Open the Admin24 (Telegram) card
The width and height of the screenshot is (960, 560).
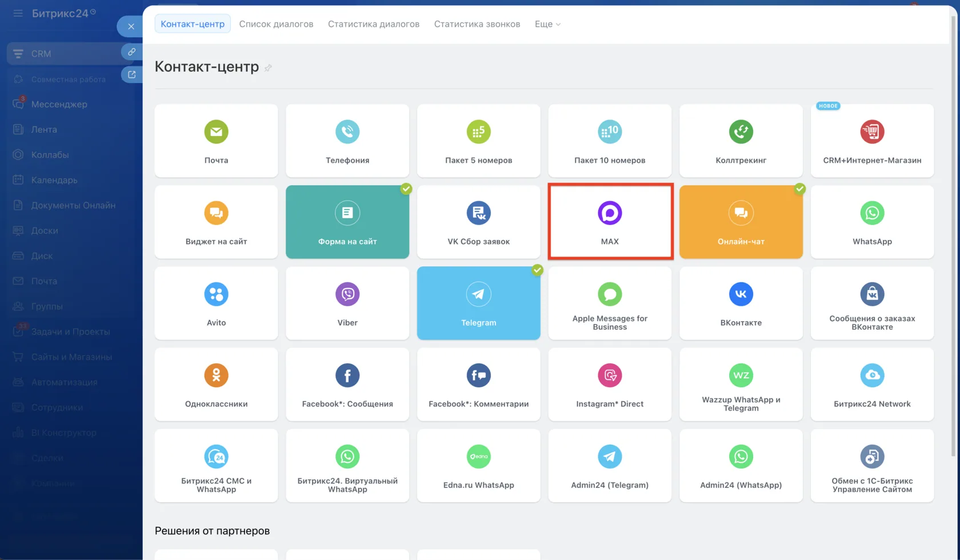pos(610,465)
